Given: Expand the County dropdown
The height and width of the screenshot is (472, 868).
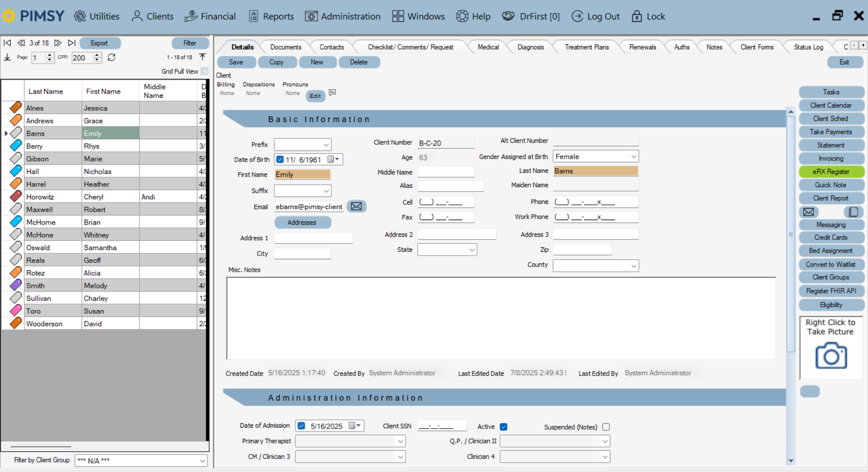Looking at the screenshot, I should click(634, 265).
